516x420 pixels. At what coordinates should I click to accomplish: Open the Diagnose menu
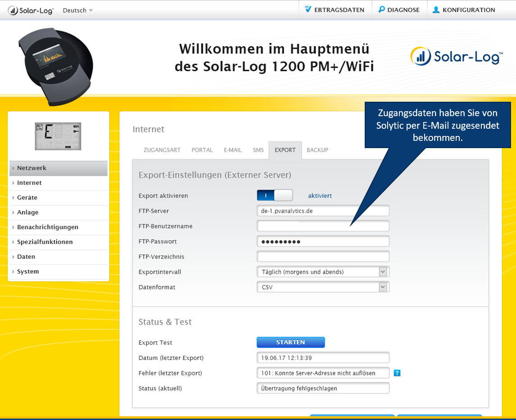(x=399, y=10)
